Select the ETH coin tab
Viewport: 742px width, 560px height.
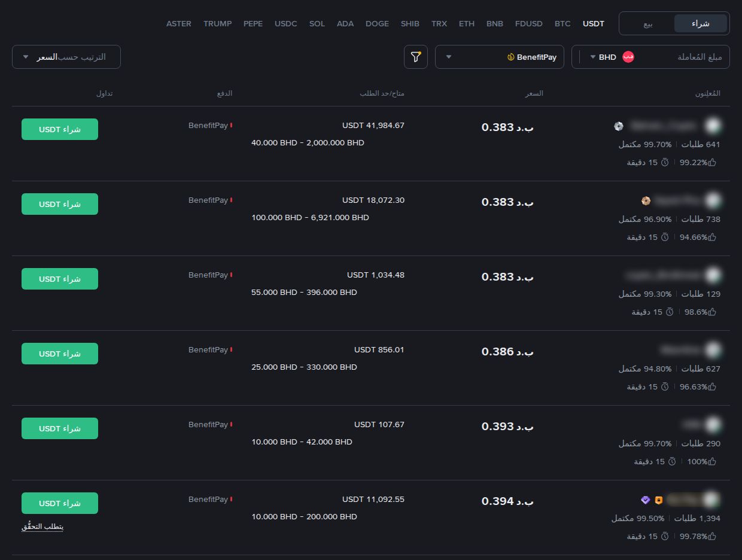click(467, 23)
